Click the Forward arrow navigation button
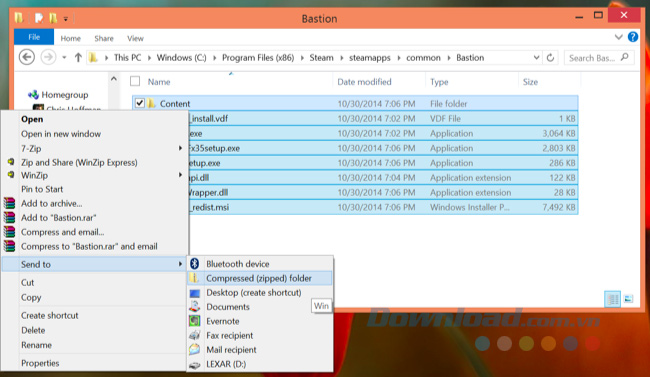 click(x=48, y=57)
